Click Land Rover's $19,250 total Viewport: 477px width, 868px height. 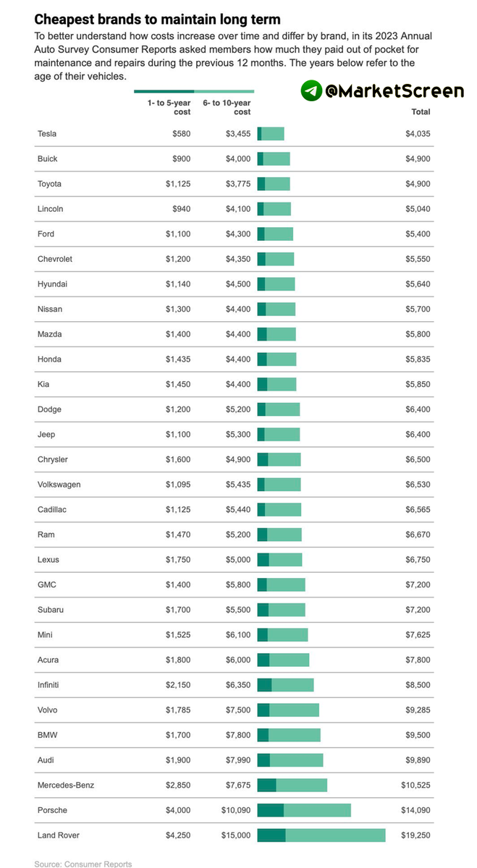[x=415, y=835]
